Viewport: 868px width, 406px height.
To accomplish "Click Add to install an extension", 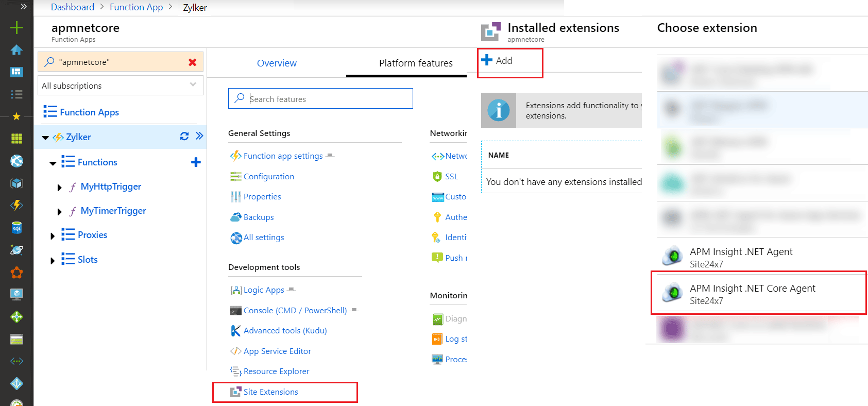I will [x=498, y=61].
